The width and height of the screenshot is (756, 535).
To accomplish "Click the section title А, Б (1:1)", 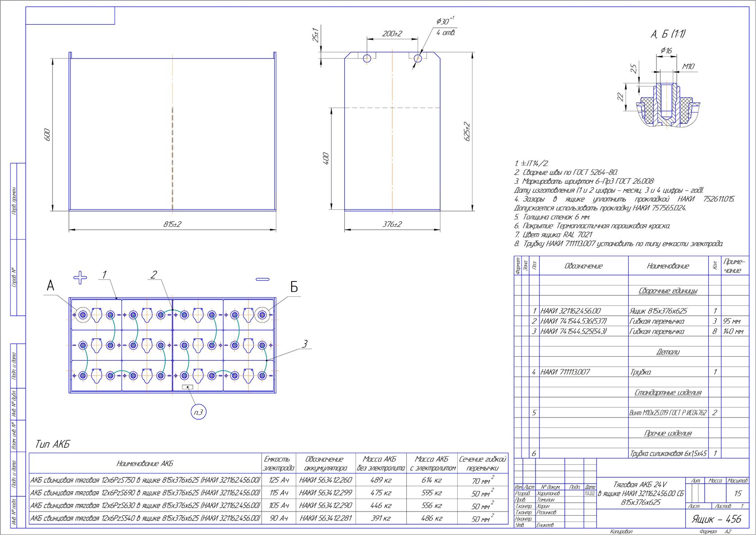I will point(668,34).
